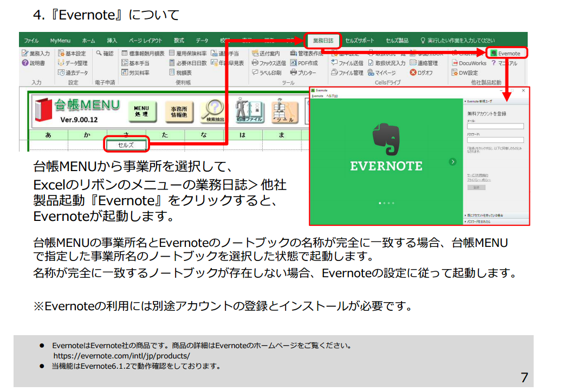Select the は index column header
Screen dimensions: 564x392
pyautogui.click(x=242, y=135)
